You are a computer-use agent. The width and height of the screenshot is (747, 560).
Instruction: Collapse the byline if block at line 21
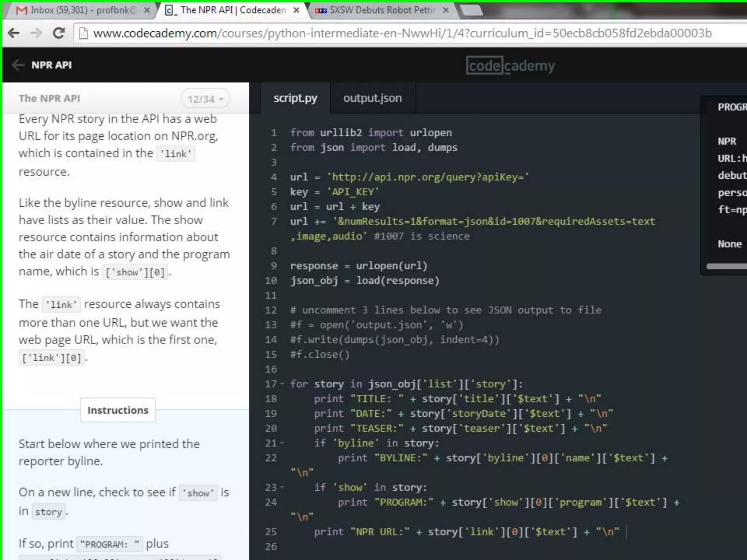(x=282, y=443)
